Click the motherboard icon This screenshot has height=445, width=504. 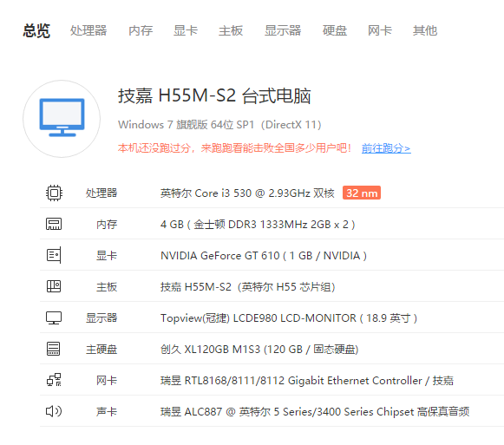pyautogui.click(x=54, y=286)
